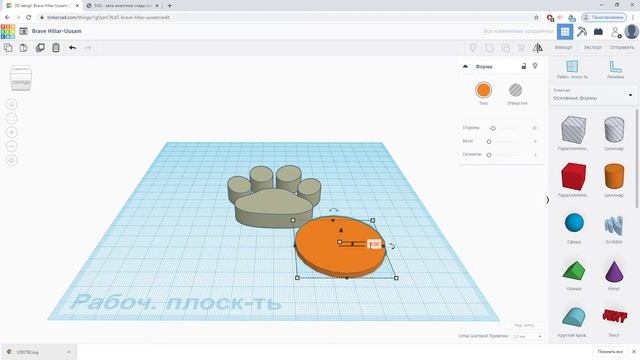
Task: Switch the orthographic/perspective view icon
Action: pos(11,160)
